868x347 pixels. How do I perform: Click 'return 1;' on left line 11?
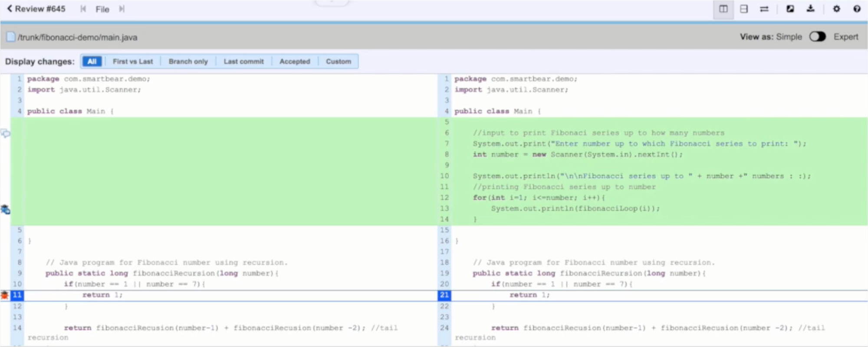tap(102, 295)
